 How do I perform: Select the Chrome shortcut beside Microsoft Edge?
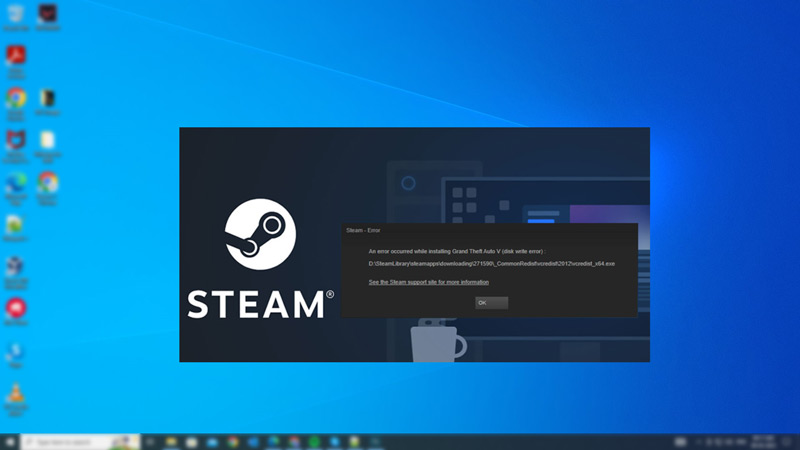coord(47,189)
